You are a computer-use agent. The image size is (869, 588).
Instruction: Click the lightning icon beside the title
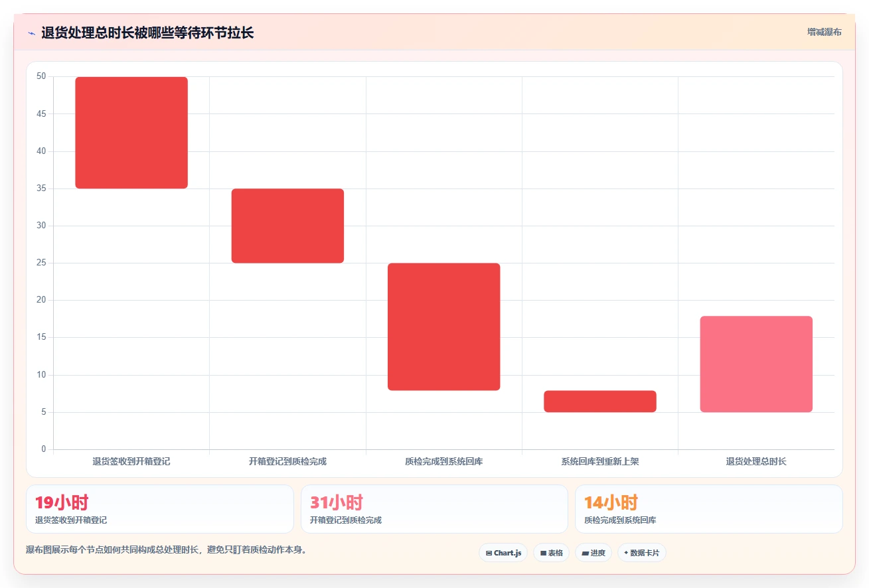(32, 33)
